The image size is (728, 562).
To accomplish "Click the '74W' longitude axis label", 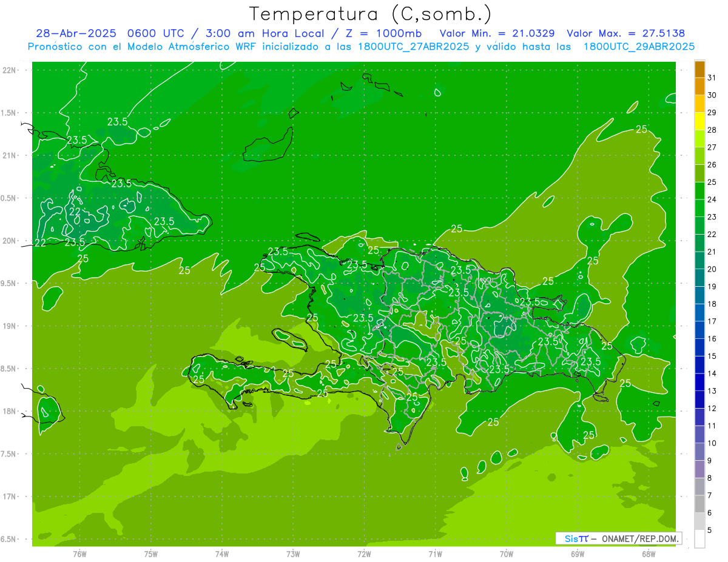I will coord(222,554).
